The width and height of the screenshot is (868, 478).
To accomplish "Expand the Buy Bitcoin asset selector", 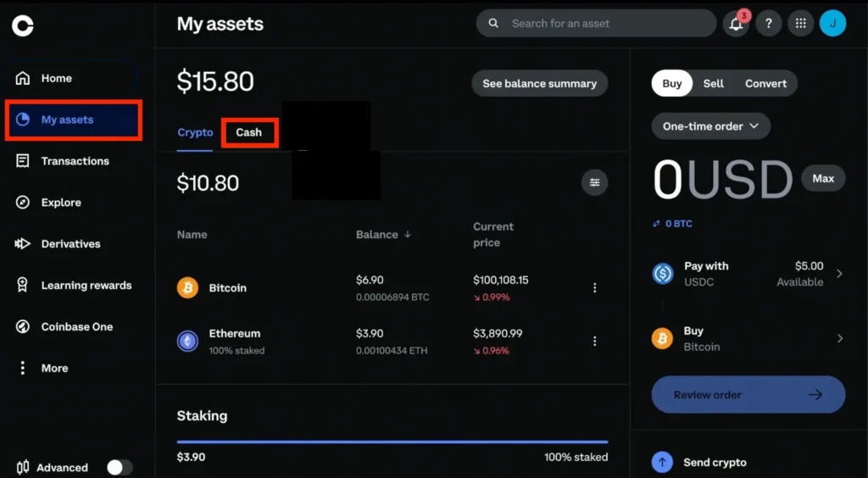I will click(x=748, y=338).
